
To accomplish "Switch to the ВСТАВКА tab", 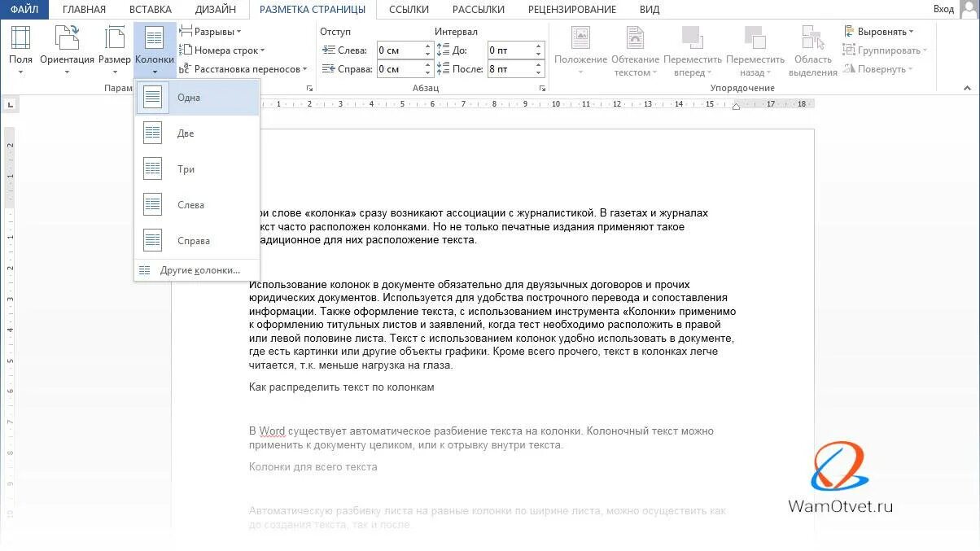I will coord(151,10).
